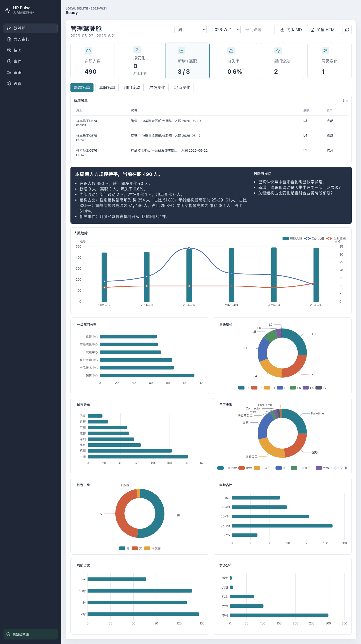Toggle L1 in 层级结构 legend
Screen dimensions: 361x644
coord(282,388)
